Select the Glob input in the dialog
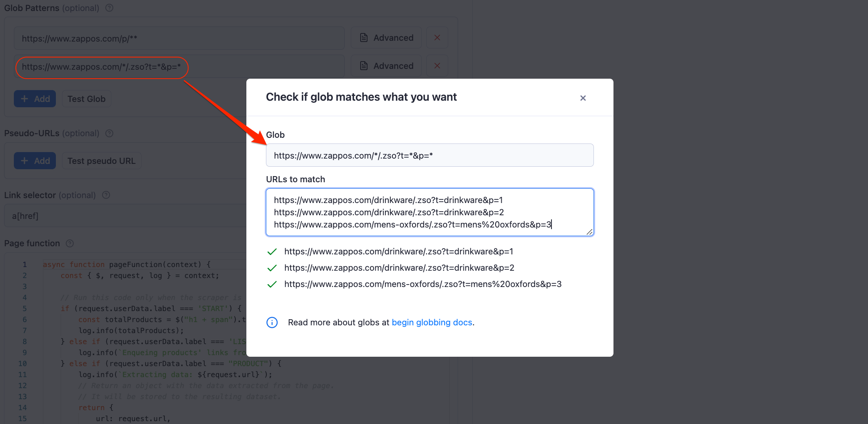Image resolution: width=868 pixels, height=424 pixels. tap(430, 155)
